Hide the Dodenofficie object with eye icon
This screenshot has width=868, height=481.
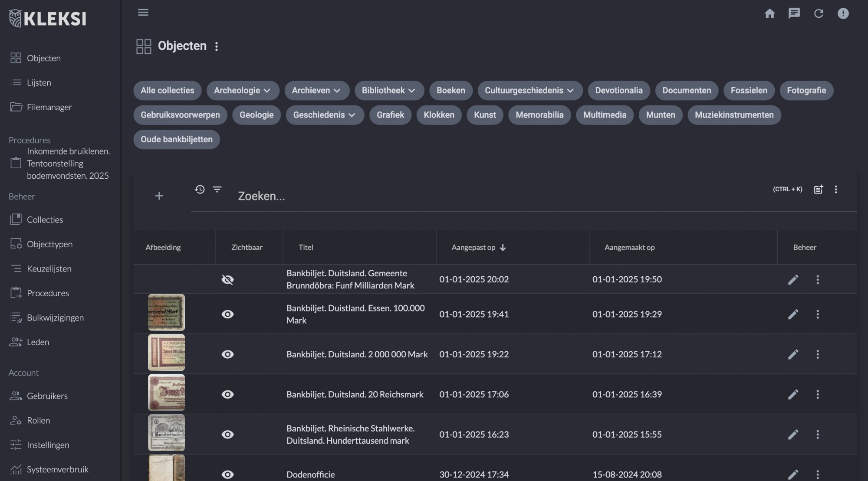(x=227, y=474)
